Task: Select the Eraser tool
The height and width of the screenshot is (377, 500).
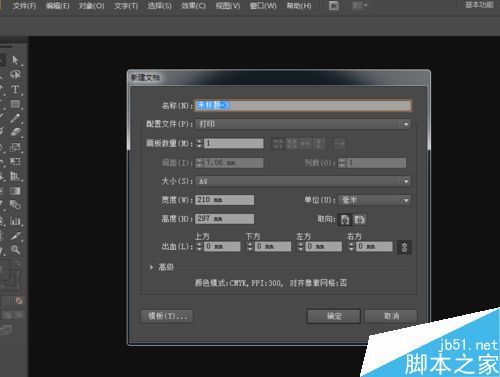Action: [15, 132]
